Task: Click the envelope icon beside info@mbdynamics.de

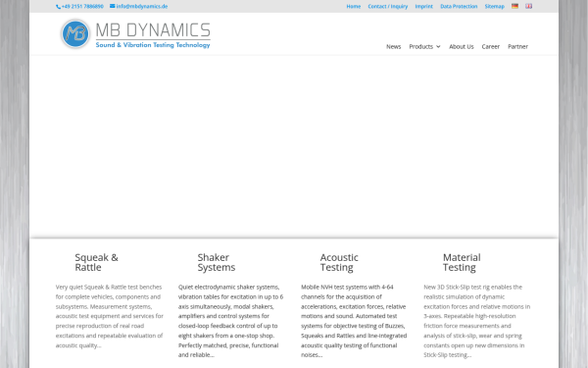Action: click(112, 6)
